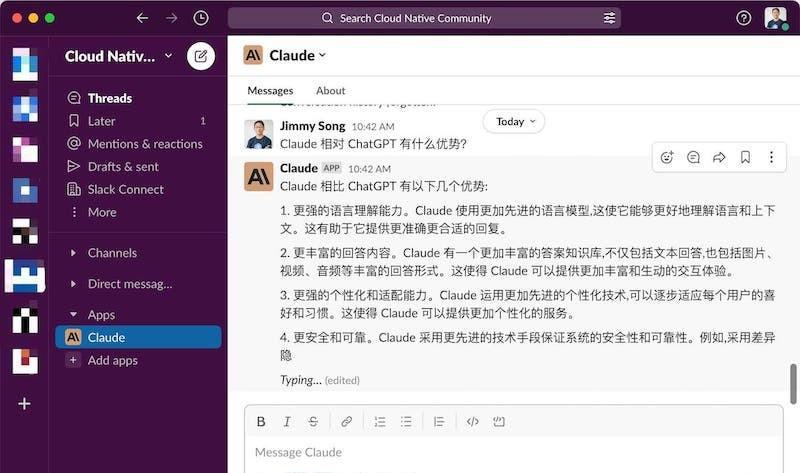Image resolution: width=800 pixels, height=473 pixels.
Task: Open history via the clock icon
Action: pos(201,18)
